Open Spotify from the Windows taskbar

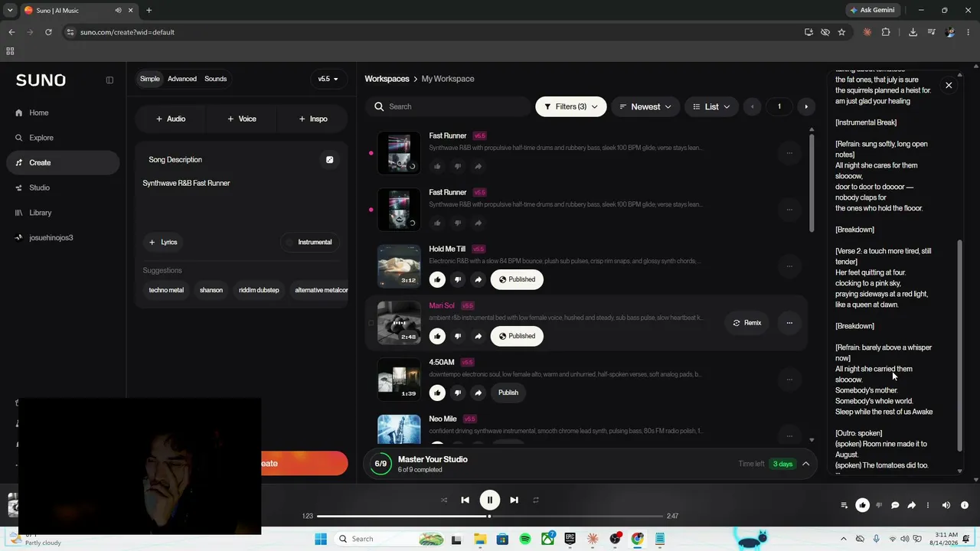[525, 539]
